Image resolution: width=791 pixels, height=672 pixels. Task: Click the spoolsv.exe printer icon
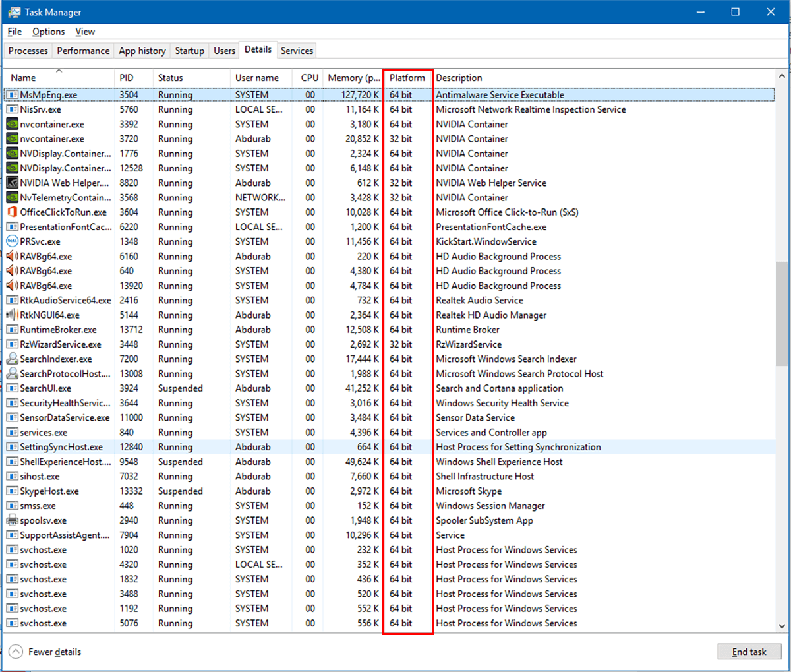coord(12,520)
